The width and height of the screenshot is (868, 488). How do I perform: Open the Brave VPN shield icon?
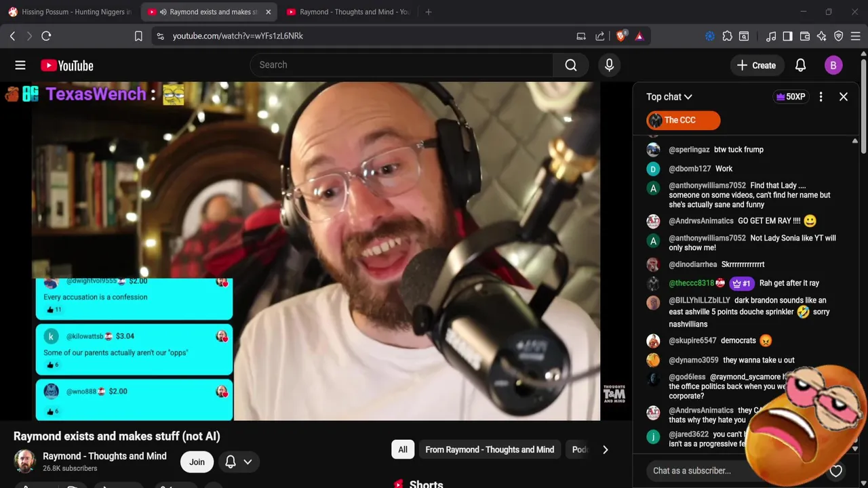click(838, 36)
